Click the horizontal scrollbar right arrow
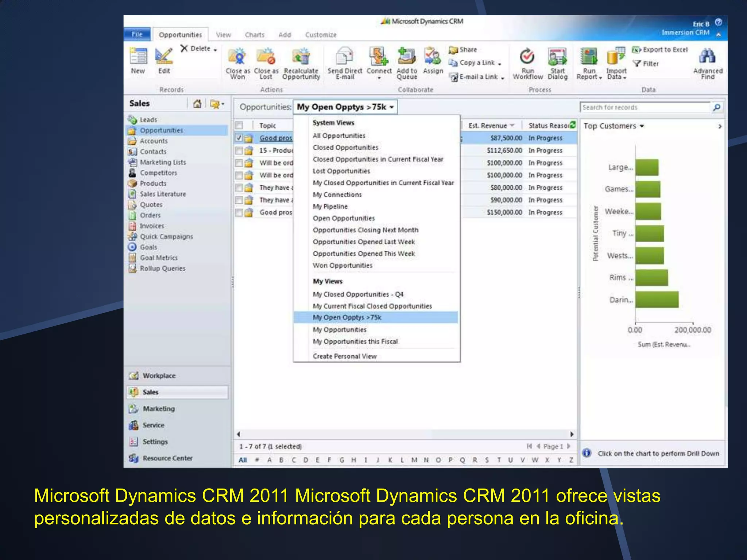The height and width of the screenshot is (560, 747). (572, 434)
